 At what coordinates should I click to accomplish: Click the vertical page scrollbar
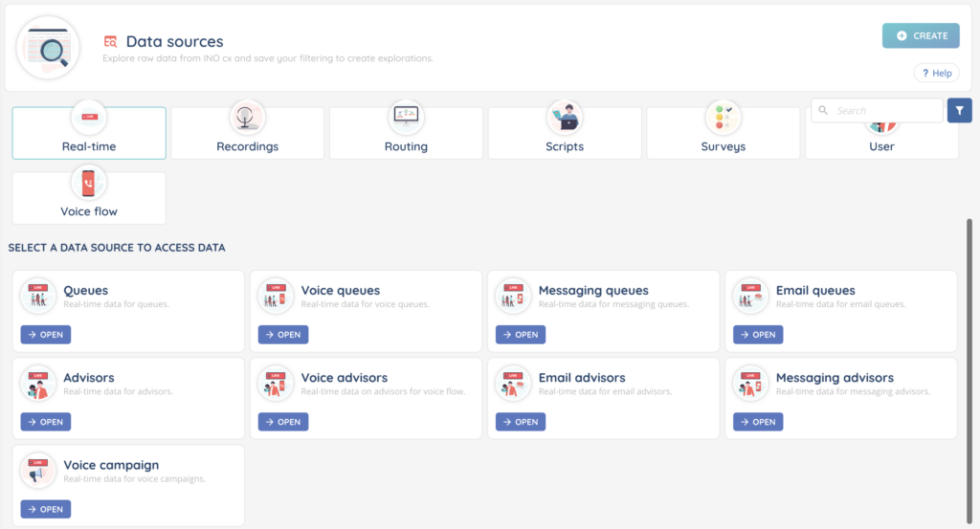click(x=969, y=364)
